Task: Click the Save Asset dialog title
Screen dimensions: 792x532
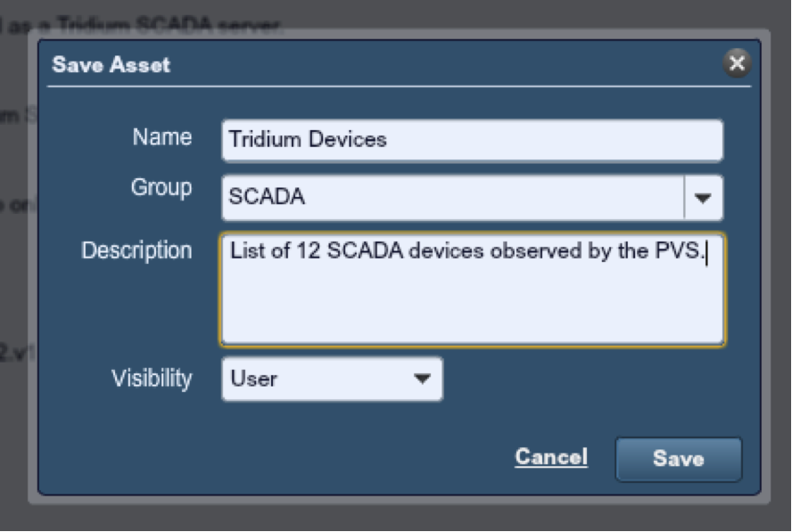Action: click(x=111, y=65)
